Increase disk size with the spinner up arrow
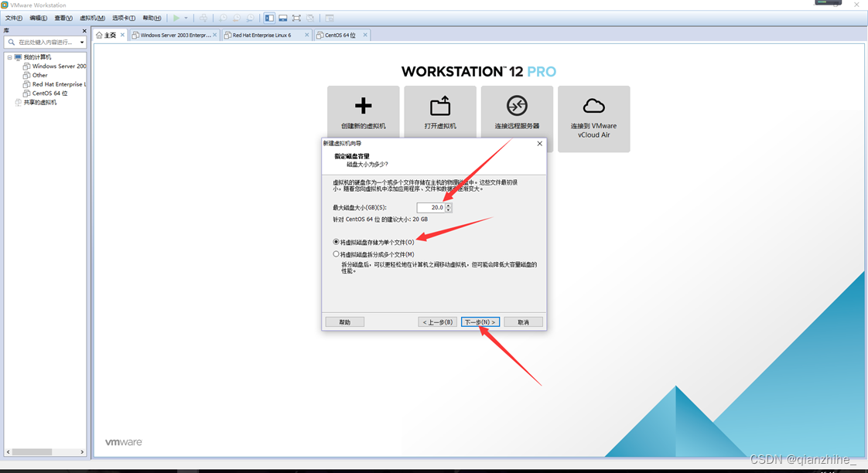868x473 pixels. click(449, 206)
